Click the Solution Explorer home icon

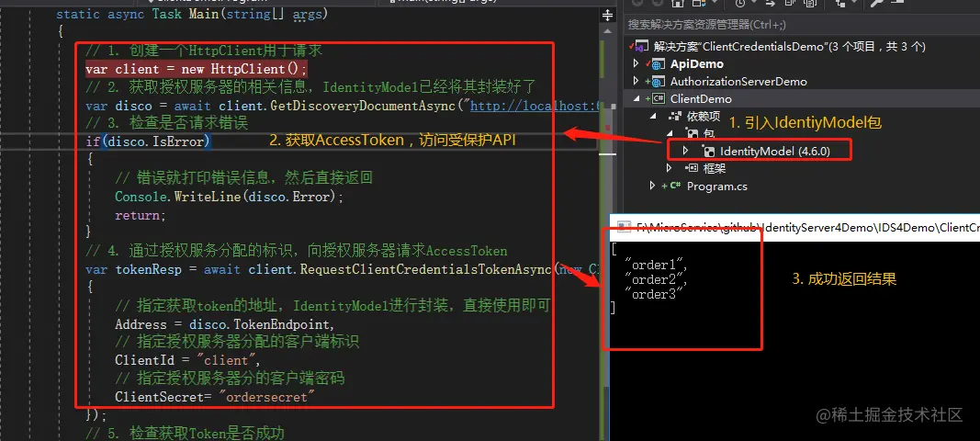click(x=678, y=3)
